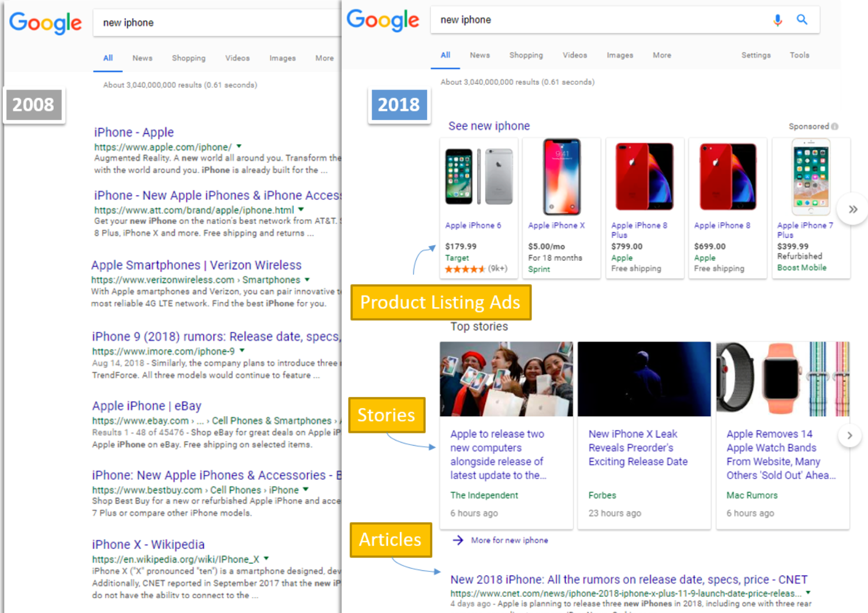Click the Google logo in 2008 panel
Screen dimensions: 868x613
46,23
